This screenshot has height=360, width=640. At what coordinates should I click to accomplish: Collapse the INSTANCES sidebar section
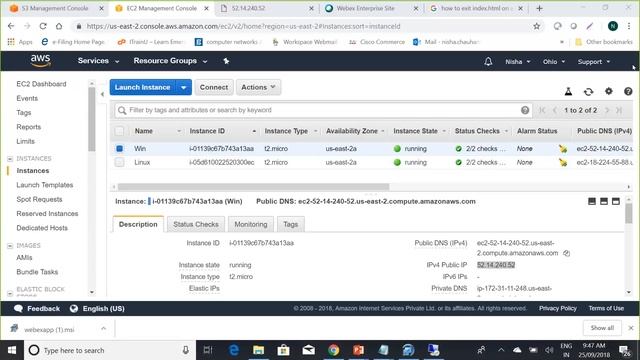10,159
